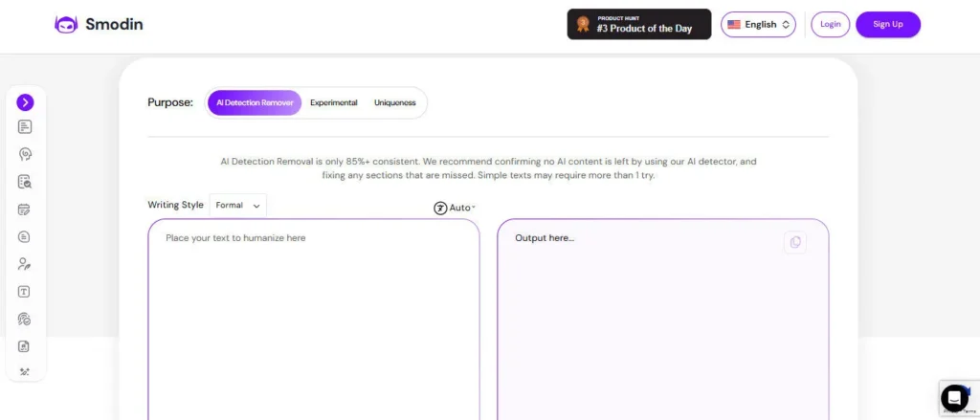
Task: Click the text box 'T' sidebar icon
Action: 25,292
